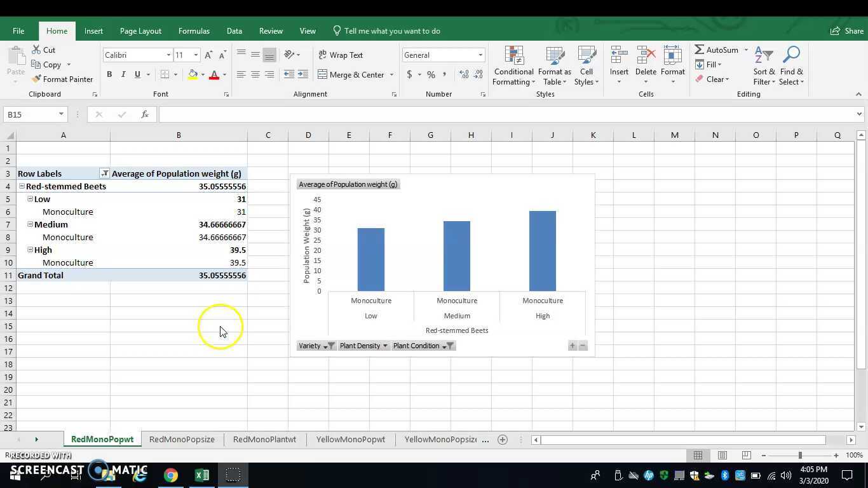Collapse the Red-stemmed Beets group
Screen dimensions: 868x488
(21, 186)
